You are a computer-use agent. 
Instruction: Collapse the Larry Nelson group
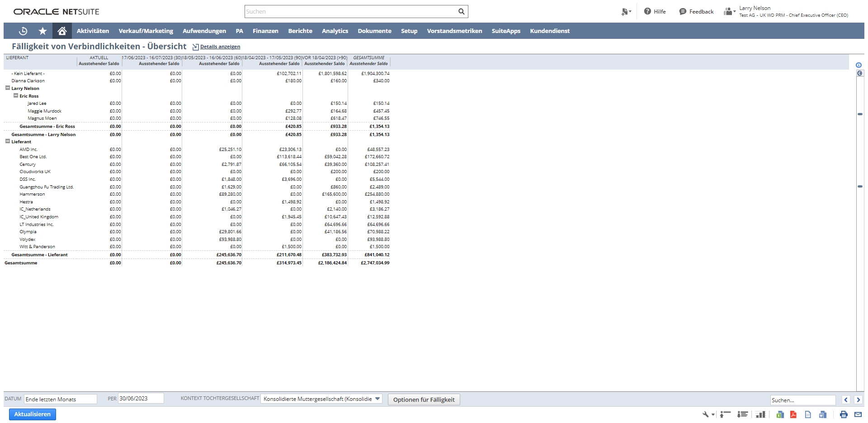click(x=8, y=88)
